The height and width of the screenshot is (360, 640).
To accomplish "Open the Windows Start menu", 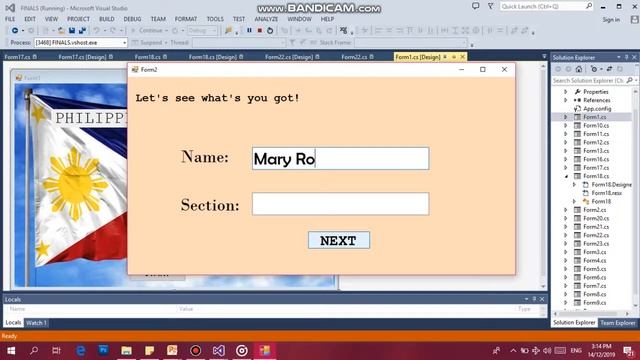I will tap(11, 351).
